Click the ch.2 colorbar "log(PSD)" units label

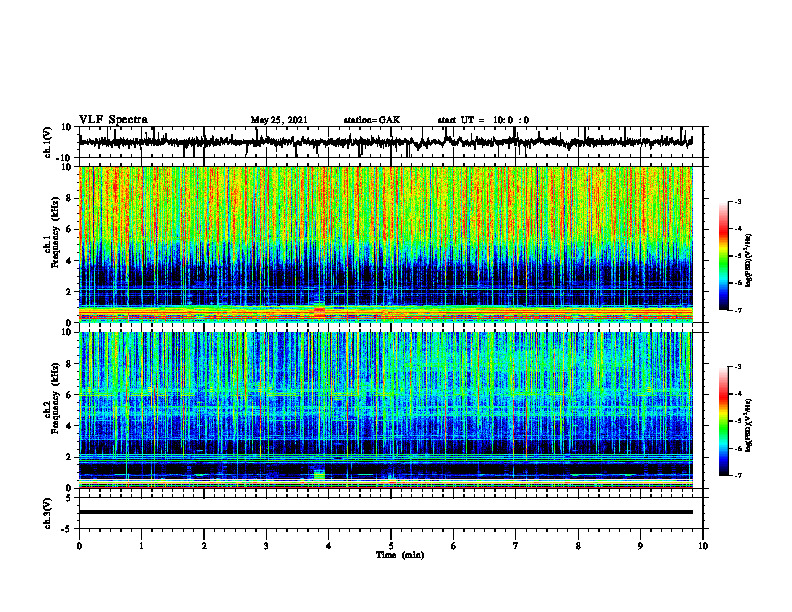748,426
